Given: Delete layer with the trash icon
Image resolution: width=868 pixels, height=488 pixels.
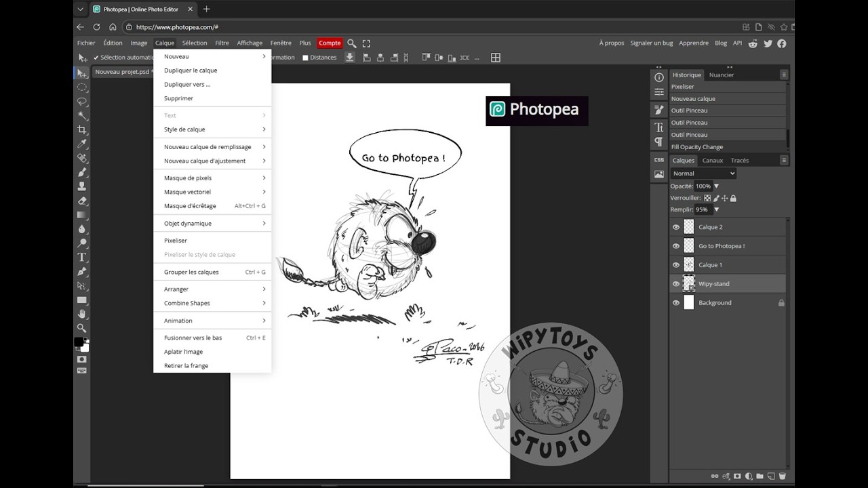Looking at the screenshot, I should click(781, 476).
